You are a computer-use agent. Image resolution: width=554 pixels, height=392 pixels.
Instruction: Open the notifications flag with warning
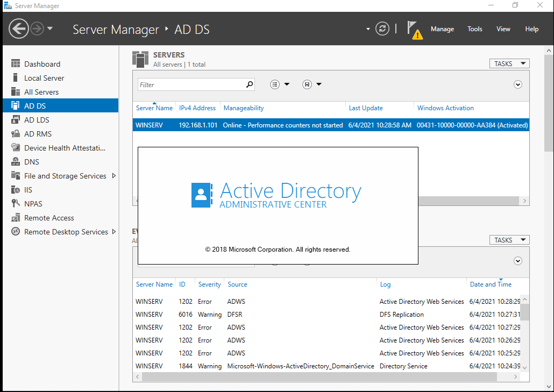tap(415, 30)
